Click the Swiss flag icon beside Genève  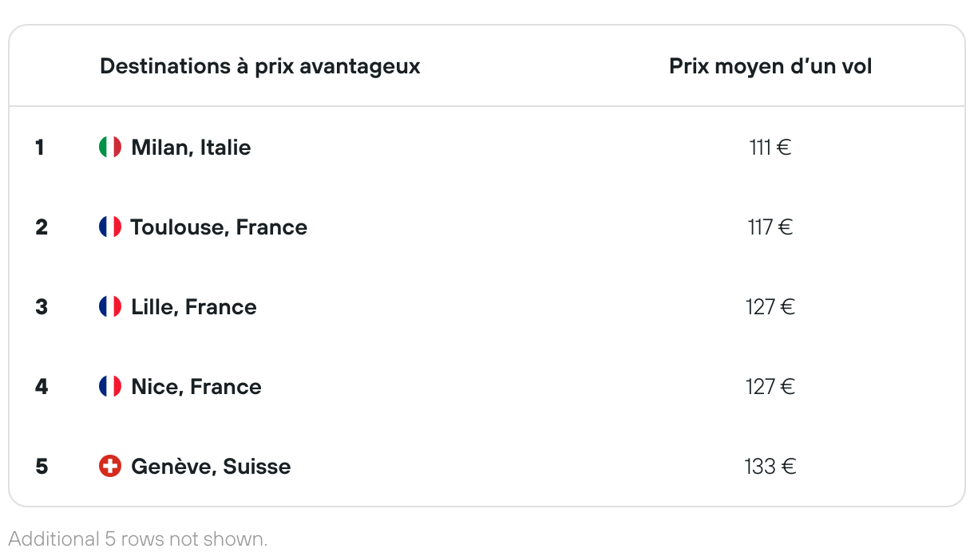click(110, 466)
